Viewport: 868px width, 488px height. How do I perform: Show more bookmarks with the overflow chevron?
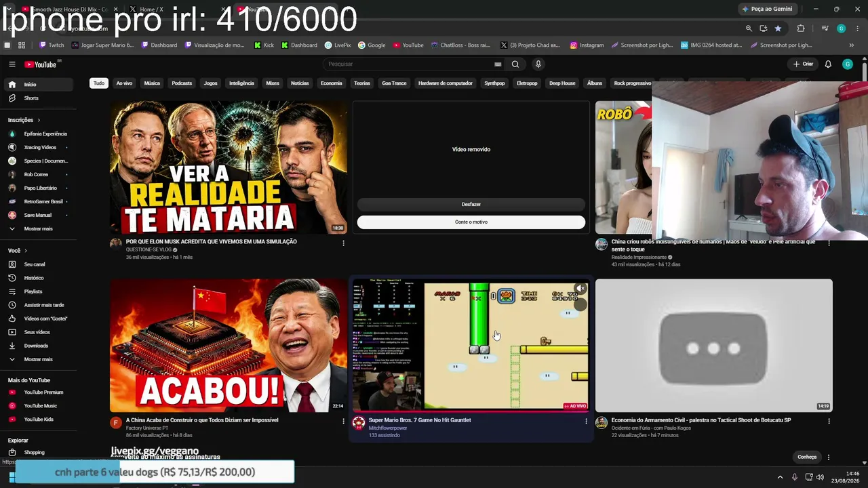852,45
